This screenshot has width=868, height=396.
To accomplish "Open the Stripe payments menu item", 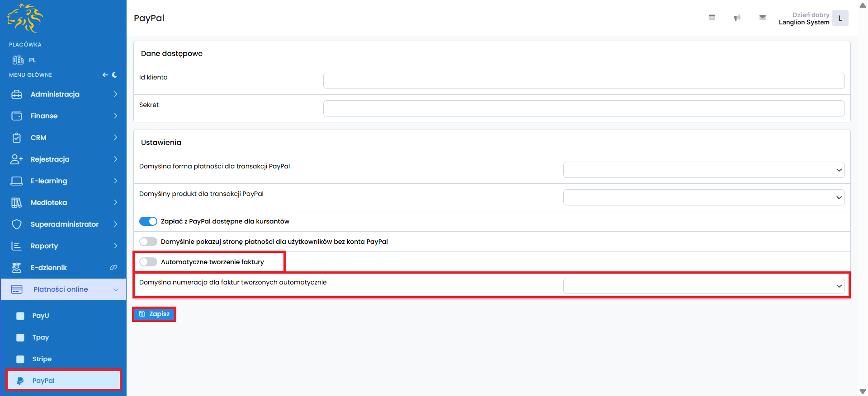I will (x=42, y=359).
